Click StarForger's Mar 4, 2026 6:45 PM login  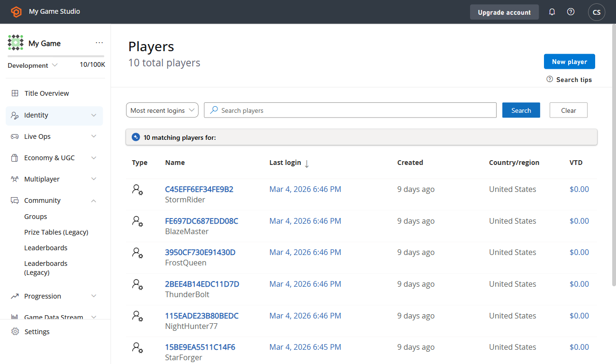pos(305,347)
